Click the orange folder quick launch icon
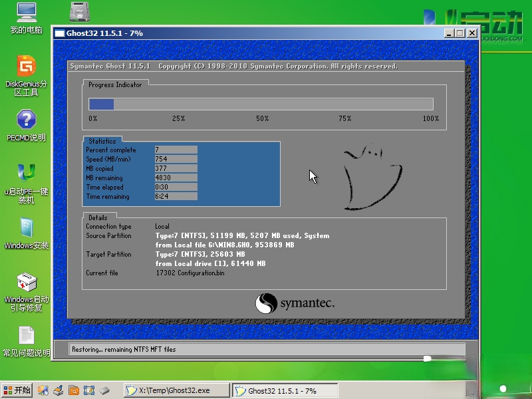The height and width of the screenshot is (399, 532). click(x=74, y=390)
